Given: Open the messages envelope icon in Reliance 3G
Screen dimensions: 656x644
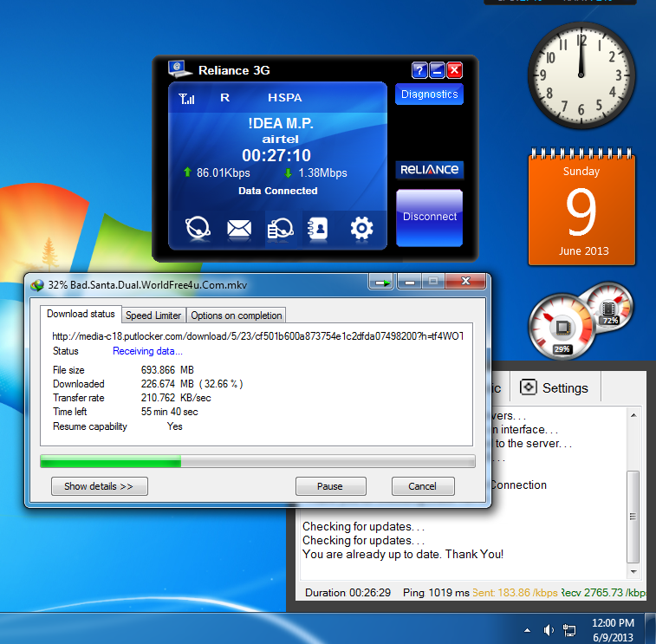Looking at the screenshot, I should 239,229.
